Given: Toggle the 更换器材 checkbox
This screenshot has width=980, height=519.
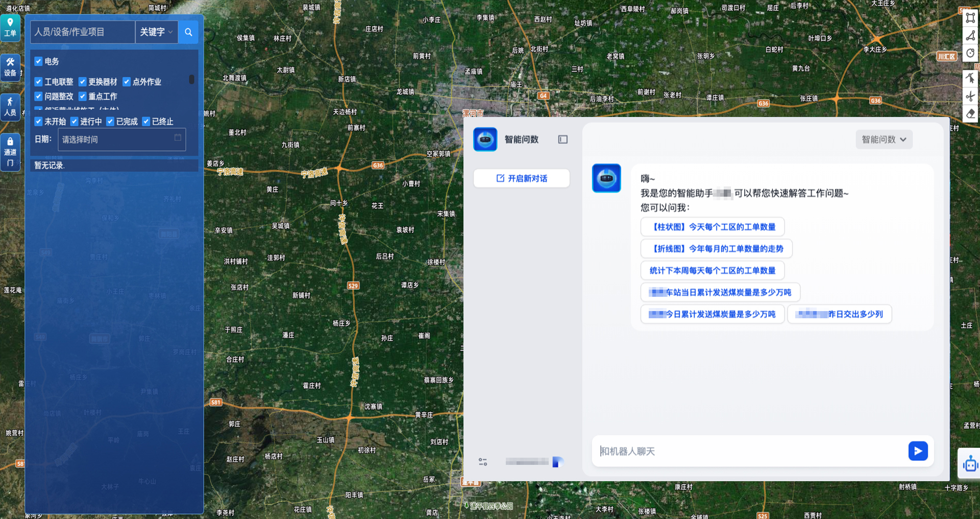Looking at the screenshot, I should [x=83, y=82].
